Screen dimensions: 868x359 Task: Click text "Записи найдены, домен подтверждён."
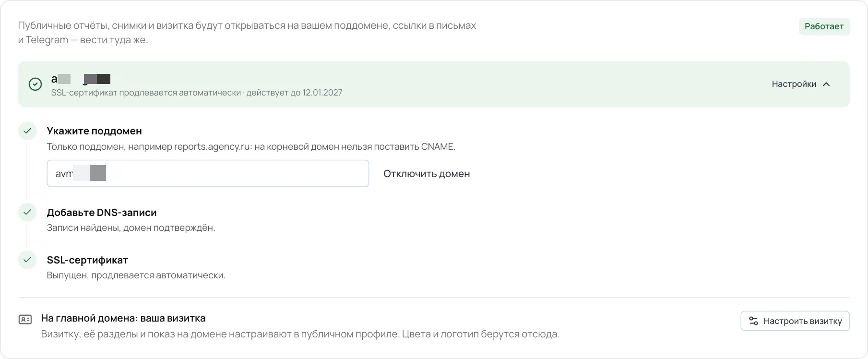point(131,227)
